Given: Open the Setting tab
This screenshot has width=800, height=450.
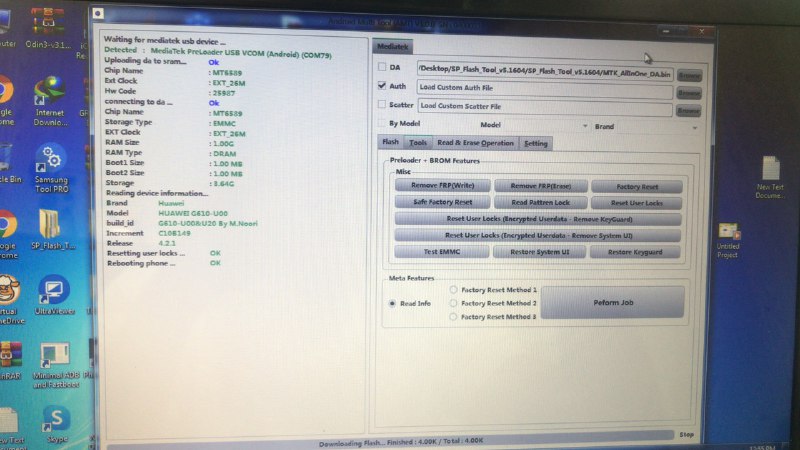Looking at the screenshot, I should click(535, 143).
